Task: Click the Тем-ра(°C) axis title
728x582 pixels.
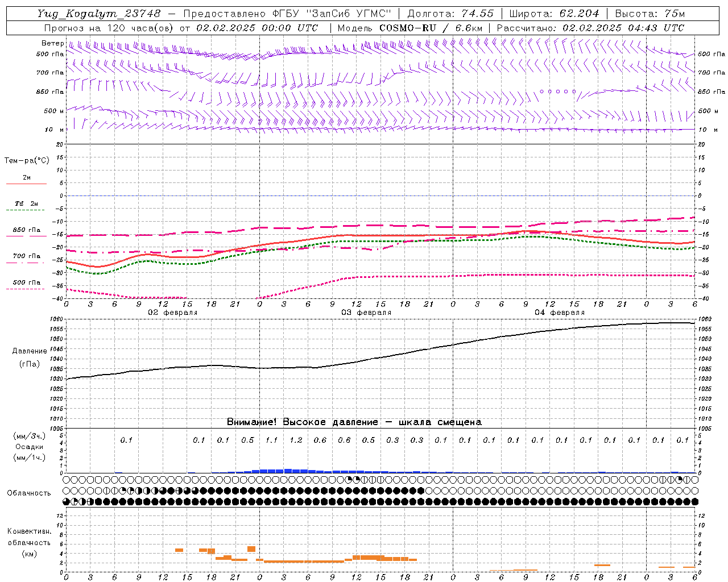Action: [27, 161]
